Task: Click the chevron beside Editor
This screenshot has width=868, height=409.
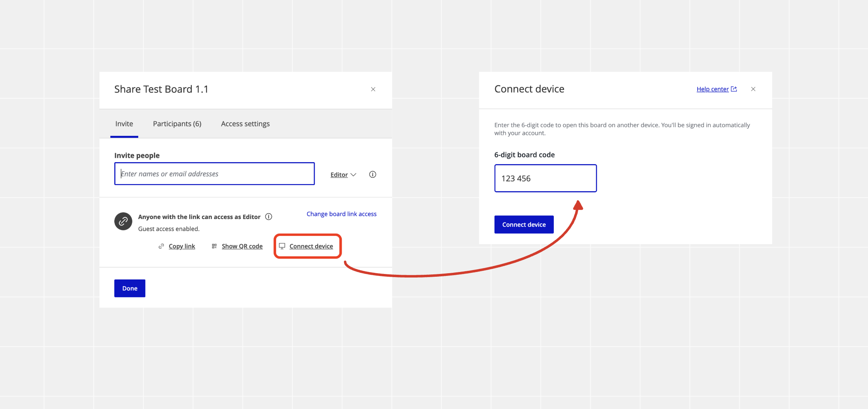Action: (x=353, y=175)
